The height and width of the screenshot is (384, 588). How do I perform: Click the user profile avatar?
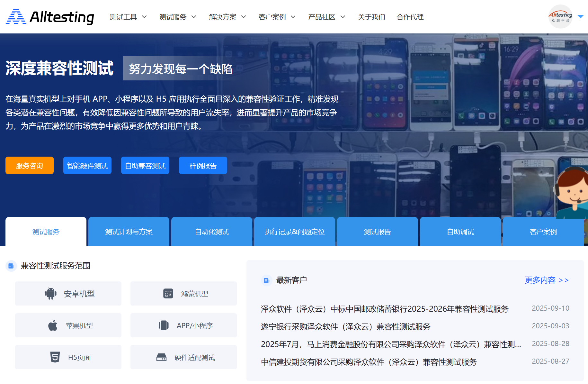point(560,17)
